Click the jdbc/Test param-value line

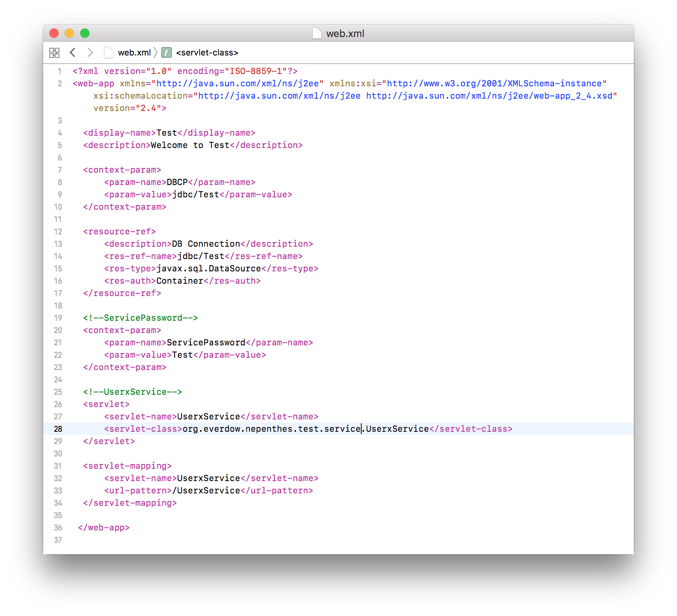click(198, 195)
